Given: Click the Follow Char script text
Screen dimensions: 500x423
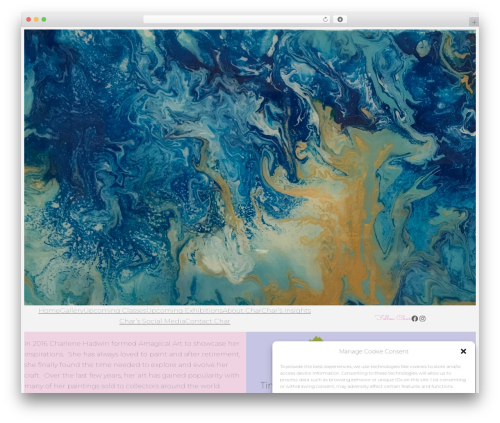Looking at the screenshot, I should [393, 318].
